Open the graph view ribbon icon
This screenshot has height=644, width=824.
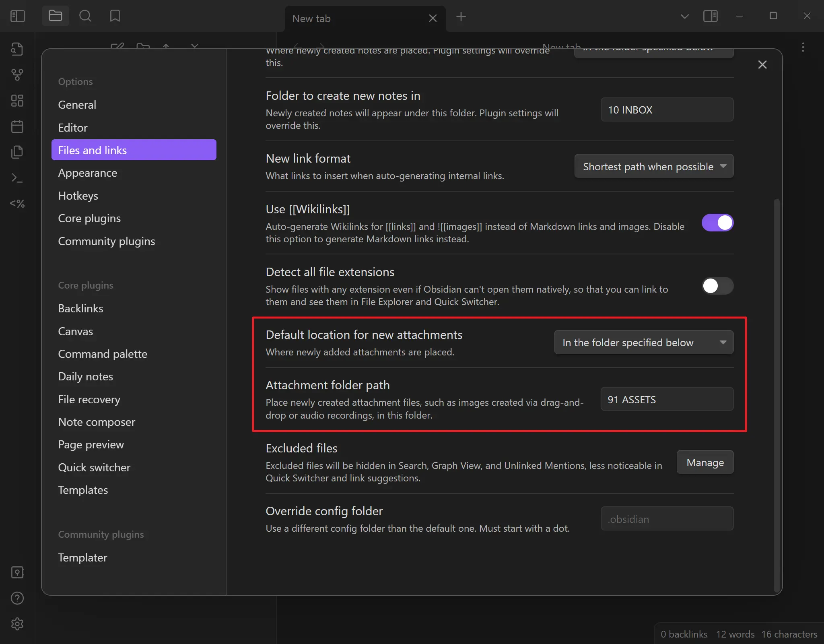(x=17, y=74)
